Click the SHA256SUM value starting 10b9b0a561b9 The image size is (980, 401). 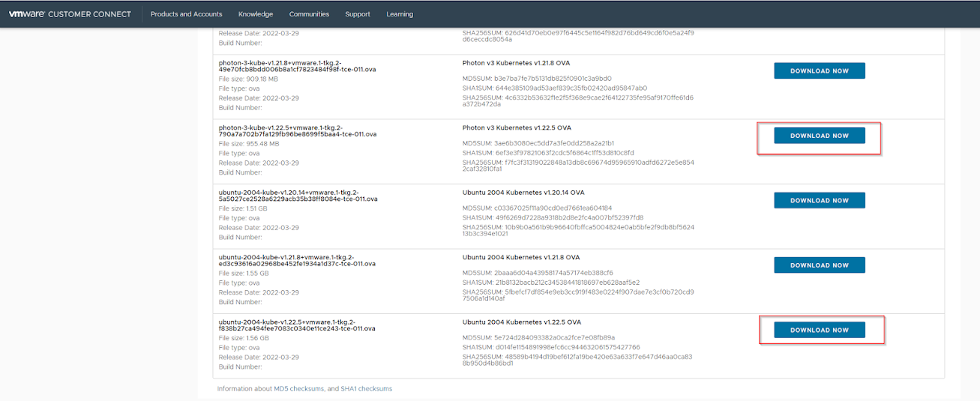pyautogui.click(x=578, y=230)
